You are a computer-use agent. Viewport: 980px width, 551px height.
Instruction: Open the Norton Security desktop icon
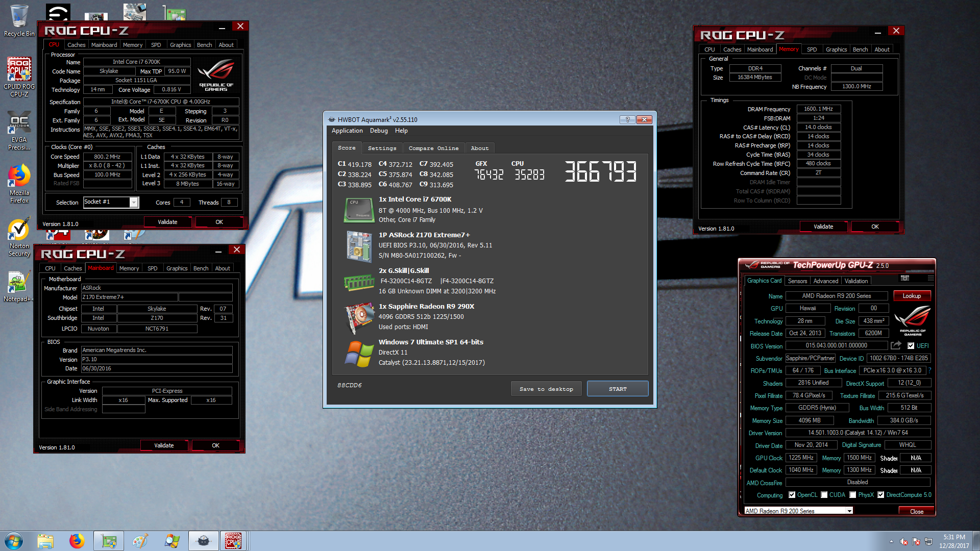click(19, 237)
